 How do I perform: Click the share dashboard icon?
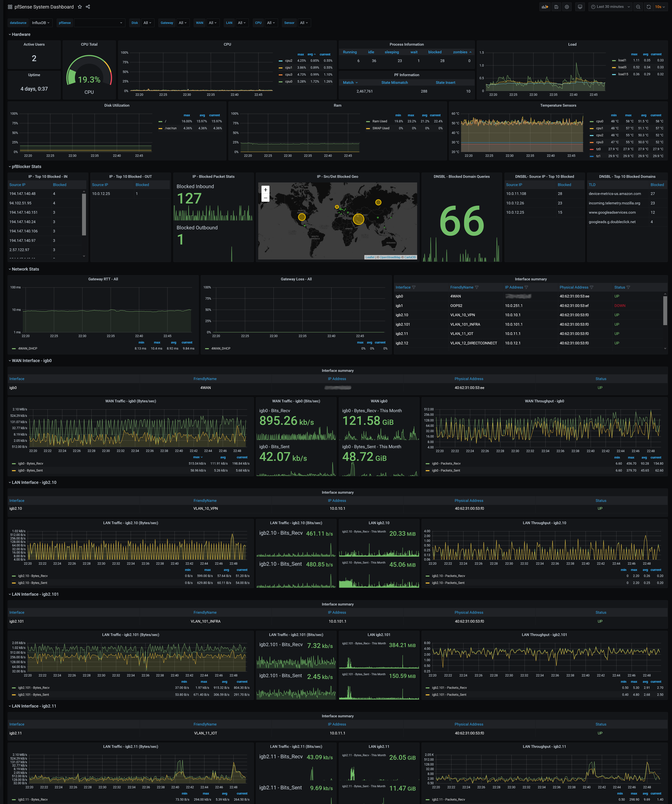[x=88, y=7]
